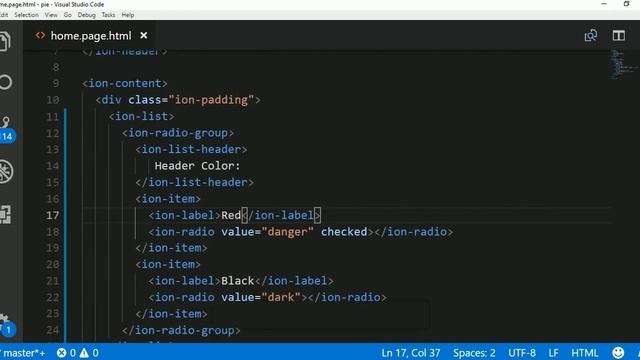This screenshot has height=360, width=640.
Task: Click the feedback smiley in status bar
Action: coord(618,352)
